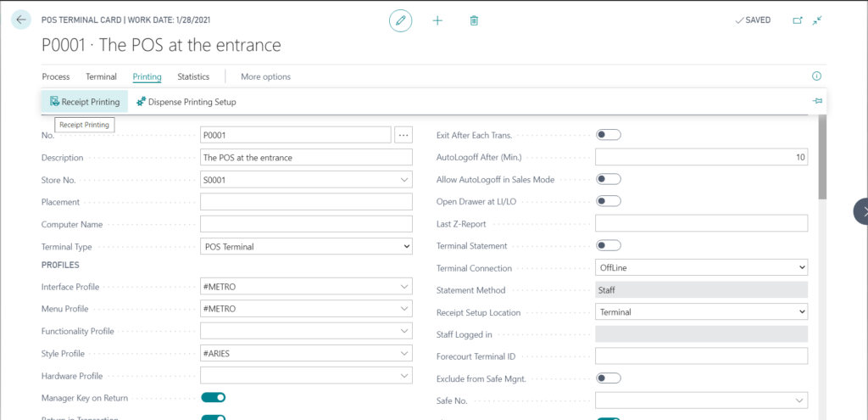
Task: Click the Statement Method value Staff
Action: coord(701,290)
